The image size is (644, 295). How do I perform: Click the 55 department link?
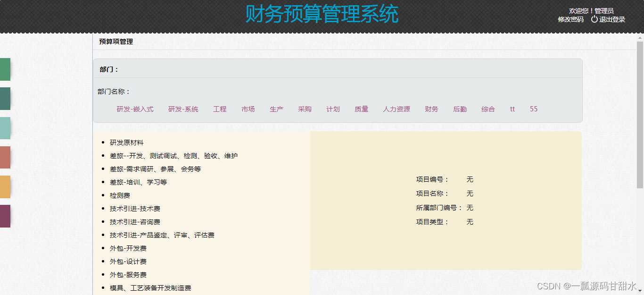tap(534, 109)
